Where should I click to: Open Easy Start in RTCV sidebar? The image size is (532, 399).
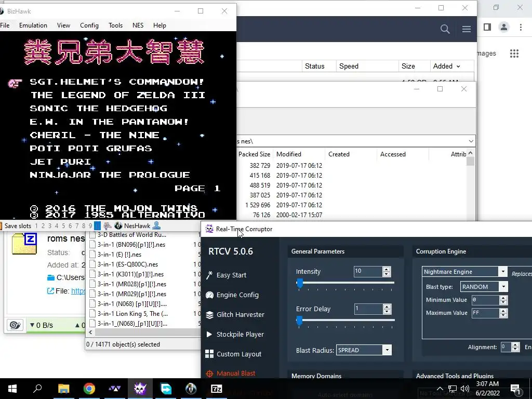pos(227,275)
